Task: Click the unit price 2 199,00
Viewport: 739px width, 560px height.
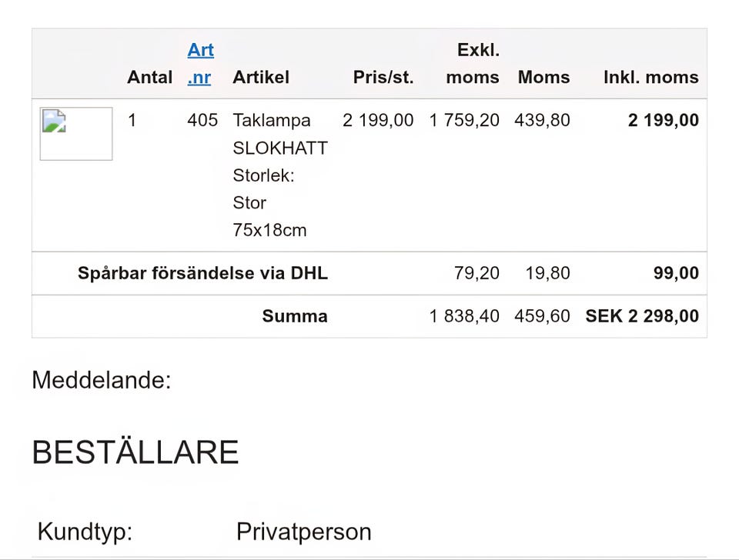Action: pos(377,120)
